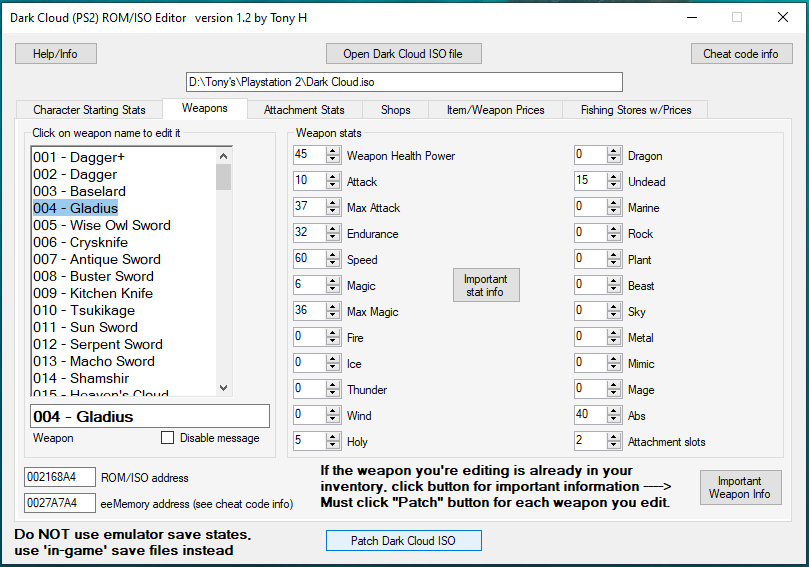Select 012 - Serpent Sword

pyautogui.click(x=98, y=345)
